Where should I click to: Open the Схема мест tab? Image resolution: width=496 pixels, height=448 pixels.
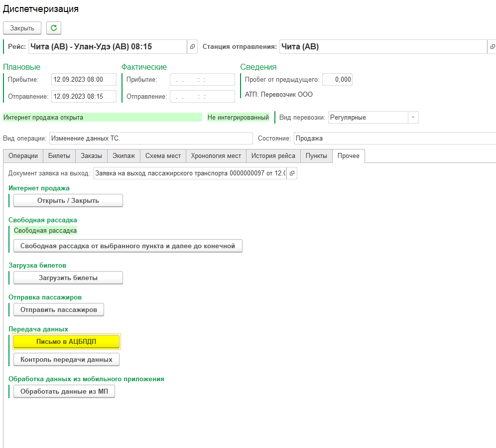[163, 156]
